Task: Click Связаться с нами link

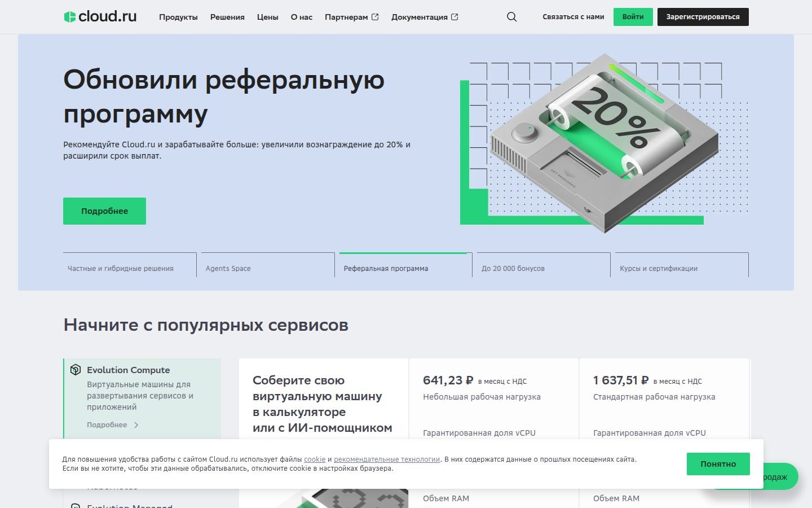Action: pos(573,17)
